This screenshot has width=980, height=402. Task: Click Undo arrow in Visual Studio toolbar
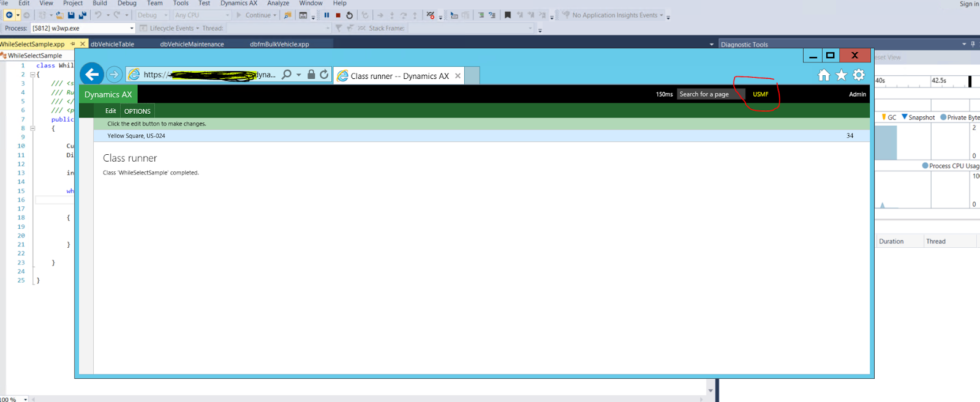tap(98, 15)
